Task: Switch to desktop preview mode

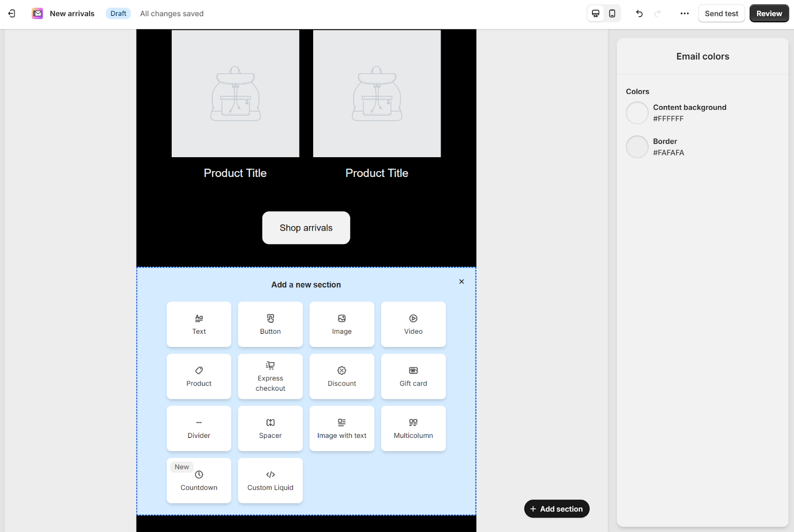Action: point(595,13)
